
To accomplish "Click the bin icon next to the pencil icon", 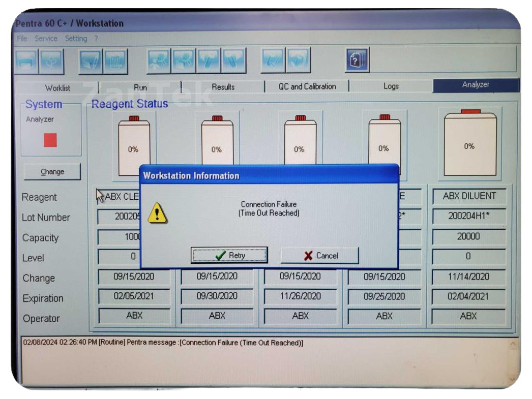I will [x=115, y=62].
